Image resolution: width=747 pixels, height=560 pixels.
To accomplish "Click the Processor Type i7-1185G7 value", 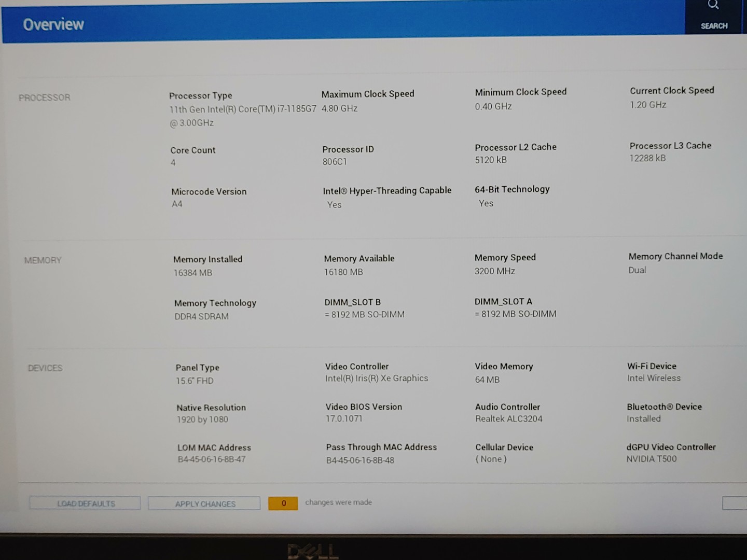I will pyautogui.click(x=242, y=110).
